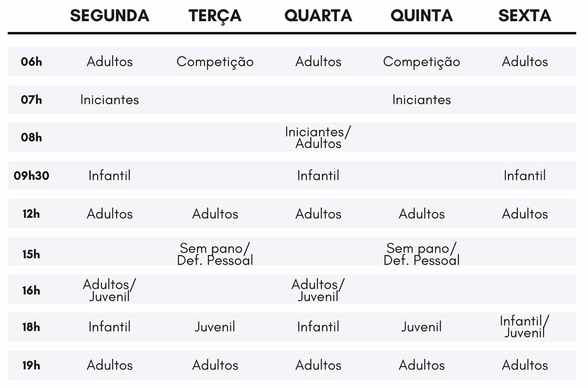Click Adultos on Quinta at 12h
This screenshot has height=388, width=588.
[421, 214]
